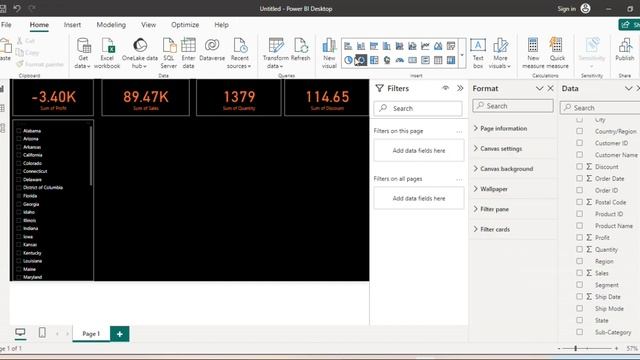Viewport: 640px width, 360px height.
Task: Expand Canvas background section
Action: click(507, 169)
